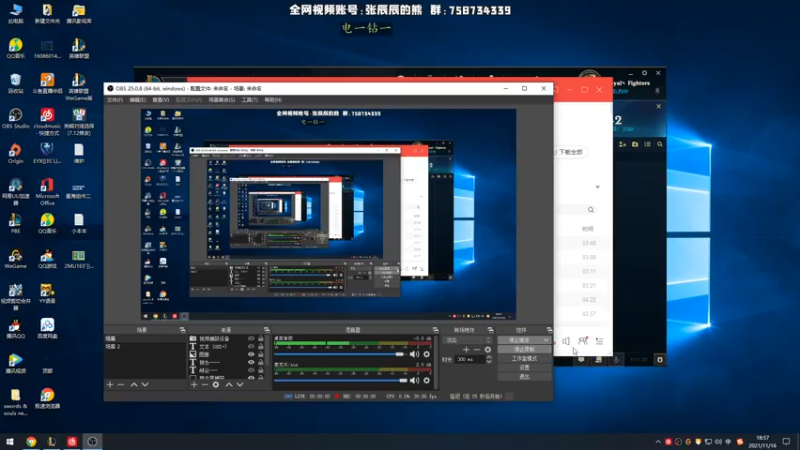The height and width of the screenshot is (450, 800).
Task: Open 文件(F) menu in OBS
Action: 115,100
